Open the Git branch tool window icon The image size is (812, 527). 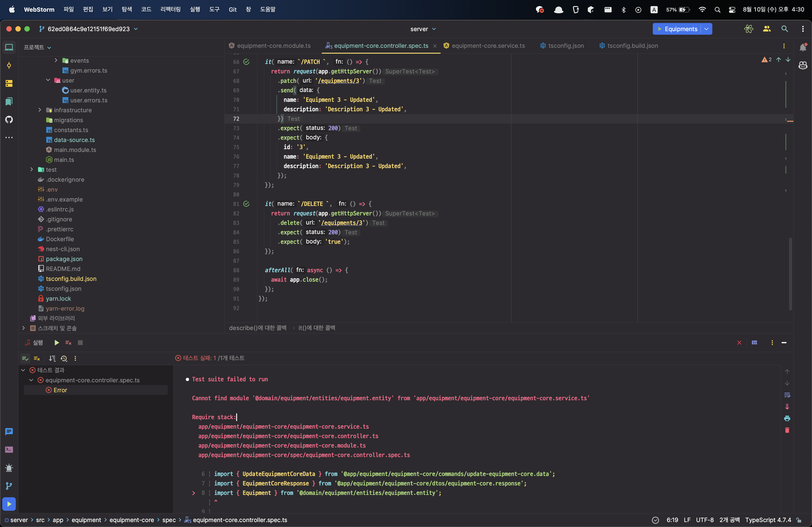coord(9,486)
